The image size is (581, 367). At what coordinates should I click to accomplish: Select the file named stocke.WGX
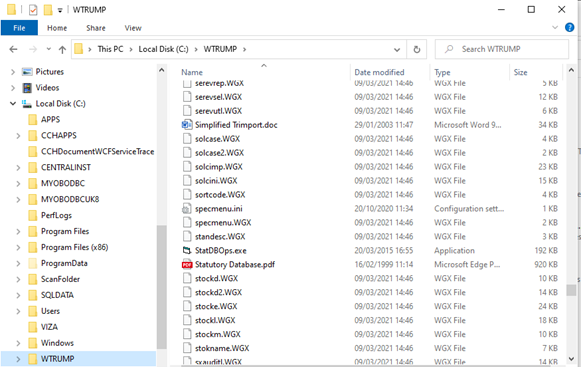click(216, 306)
